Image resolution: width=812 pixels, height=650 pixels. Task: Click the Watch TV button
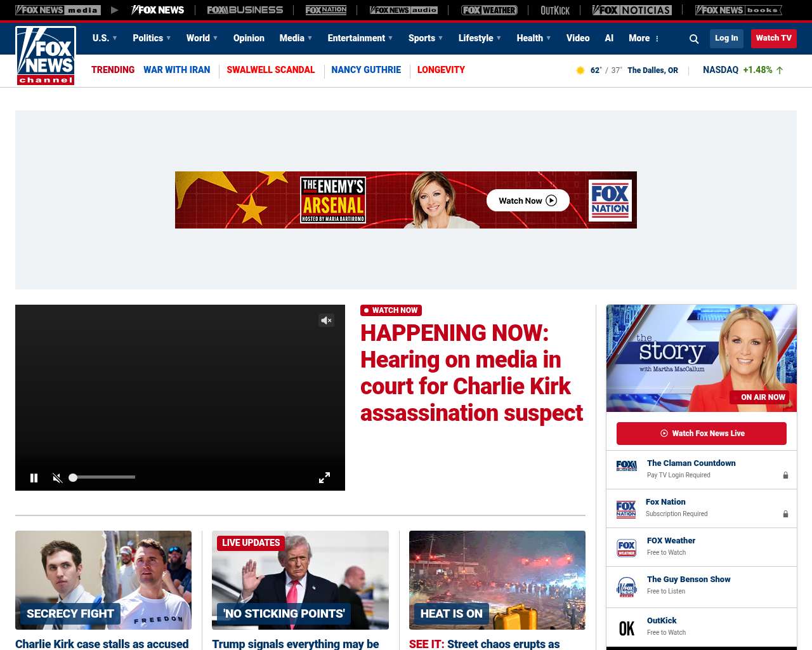click(773, 38)
